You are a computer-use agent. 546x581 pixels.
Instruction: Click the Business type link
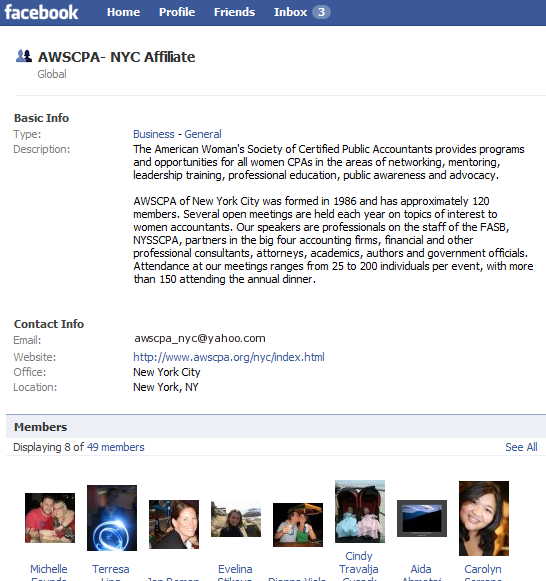pyautogui.click(x=154, y=134)
